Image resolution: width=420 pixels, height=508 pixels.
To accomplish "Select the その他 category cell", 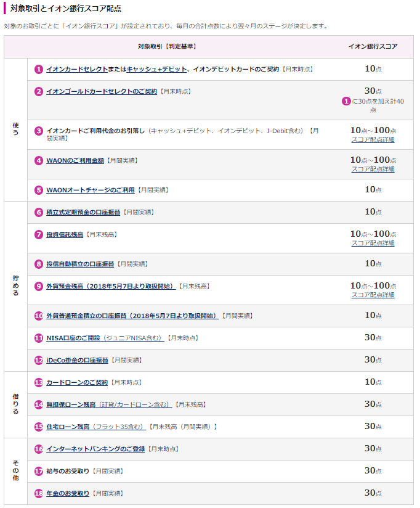I will 16,471.
